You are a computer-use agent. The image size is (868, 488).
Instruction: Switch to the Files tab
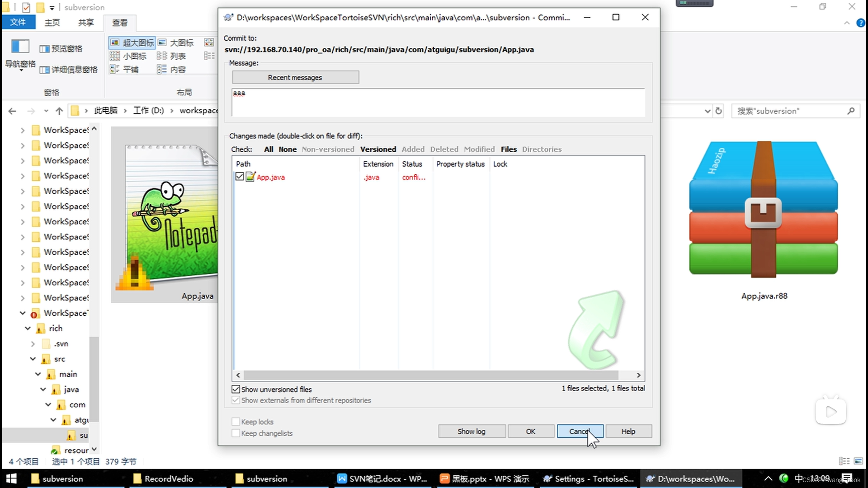tap(509, 149)
